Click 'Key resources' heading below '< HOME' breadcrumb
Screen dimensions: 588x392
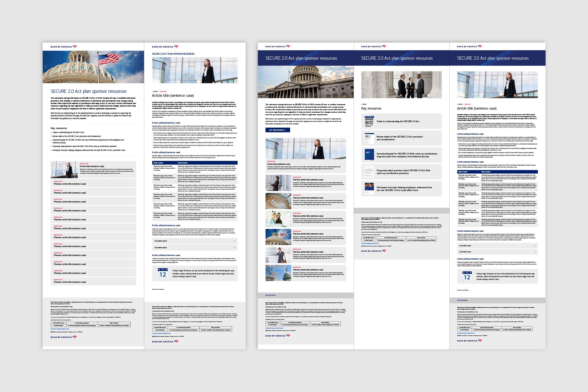pyautogui.click(x=371, y=108)
